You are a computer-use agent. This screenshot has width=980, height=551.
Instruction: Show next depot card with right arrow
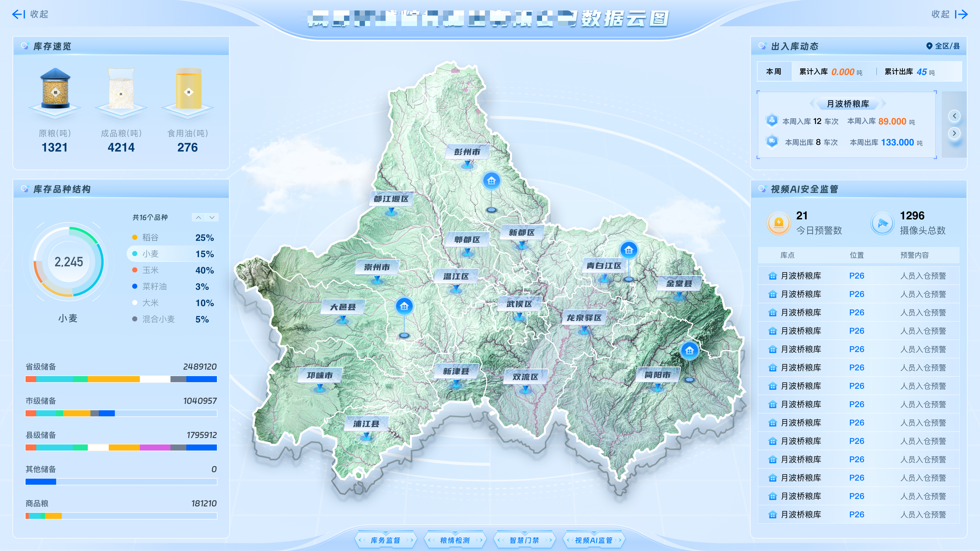click(954, 133)
